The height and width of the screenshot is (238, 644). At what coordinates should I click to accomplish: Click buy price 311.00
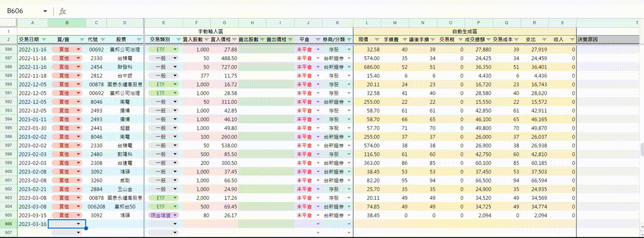tap(229, 102)
